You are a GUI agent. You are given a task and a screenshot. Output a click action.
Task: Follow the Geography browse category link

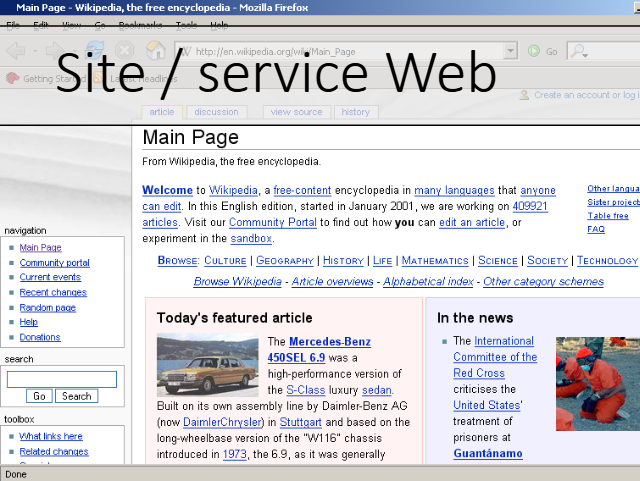click(x=285, y=261)
